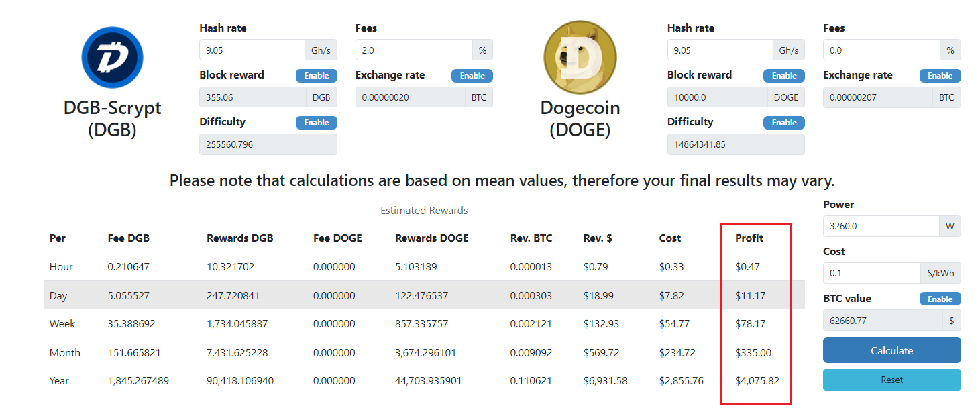Enable DGB Block reward editing

[x=317, y=76]
